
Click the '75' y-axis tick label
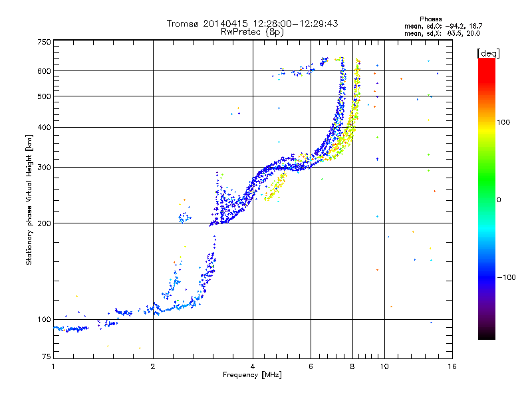click(x=47, y=356)
